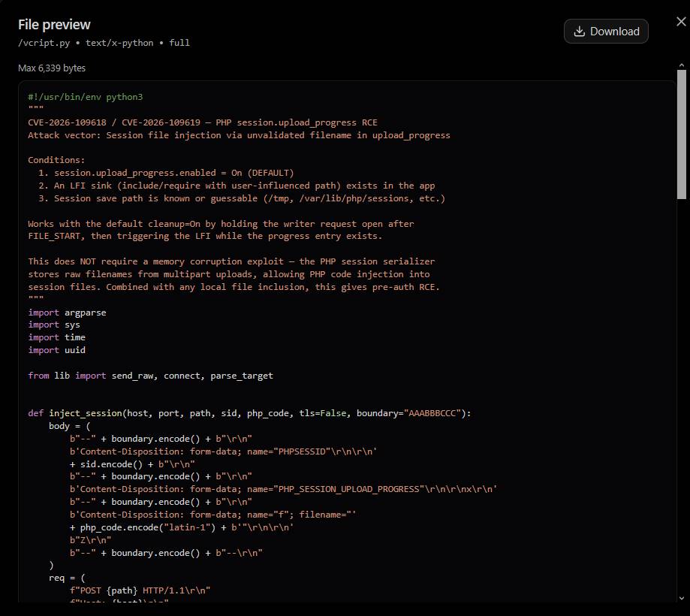Image resolution: width=690 pixels, height=616 pixels.
Task: Click the "/vcript.py" file path text
Action: pyautogui.click(x=44, y=43)
